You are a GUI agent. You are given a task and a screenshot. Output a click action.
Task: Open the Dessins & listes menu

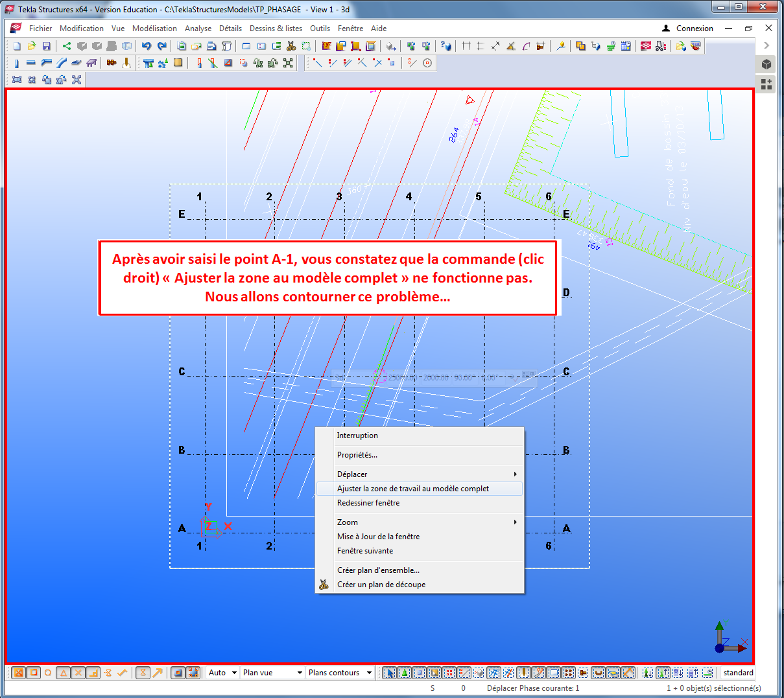coord(276,29)
